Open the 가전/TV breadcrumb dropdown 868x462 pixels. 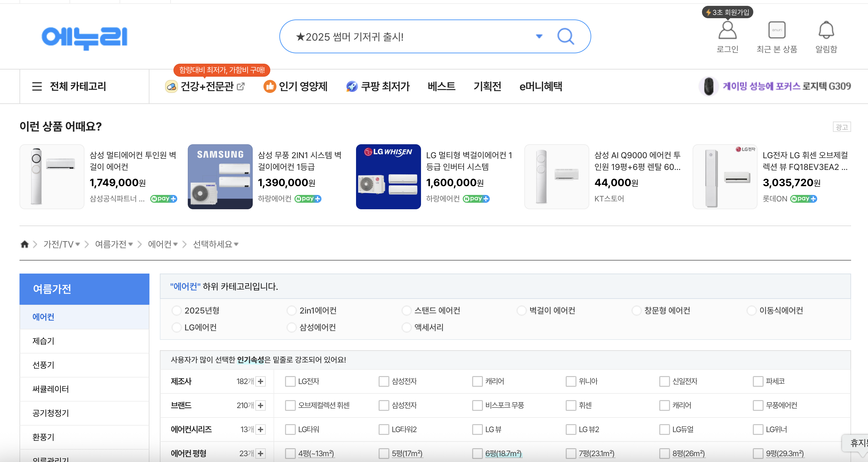click(78, 244)
